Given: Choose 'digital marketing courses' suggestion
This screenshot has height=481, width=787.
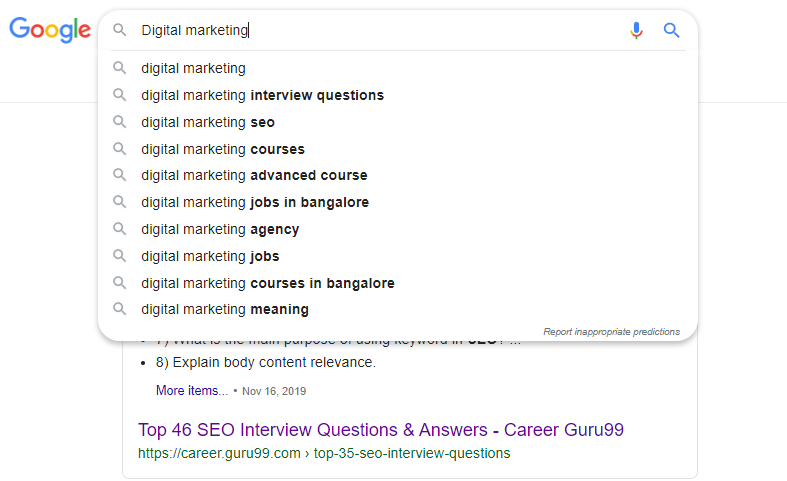Looking at the screenshot, I should (x=222, y=149).
